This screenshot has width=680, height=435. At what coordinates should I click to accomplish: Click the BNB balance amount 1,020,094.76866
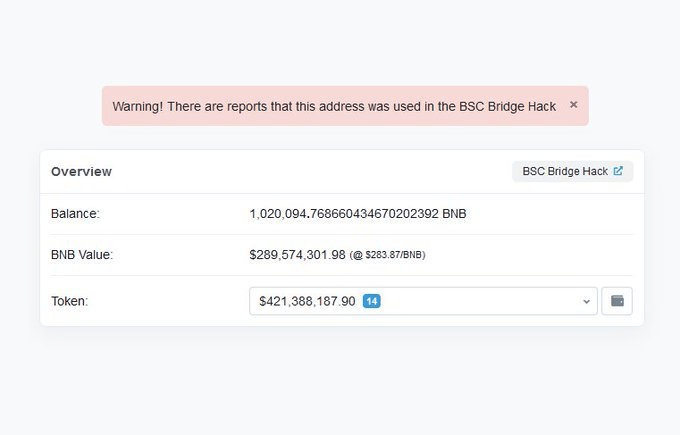click(x=344, y=214)
